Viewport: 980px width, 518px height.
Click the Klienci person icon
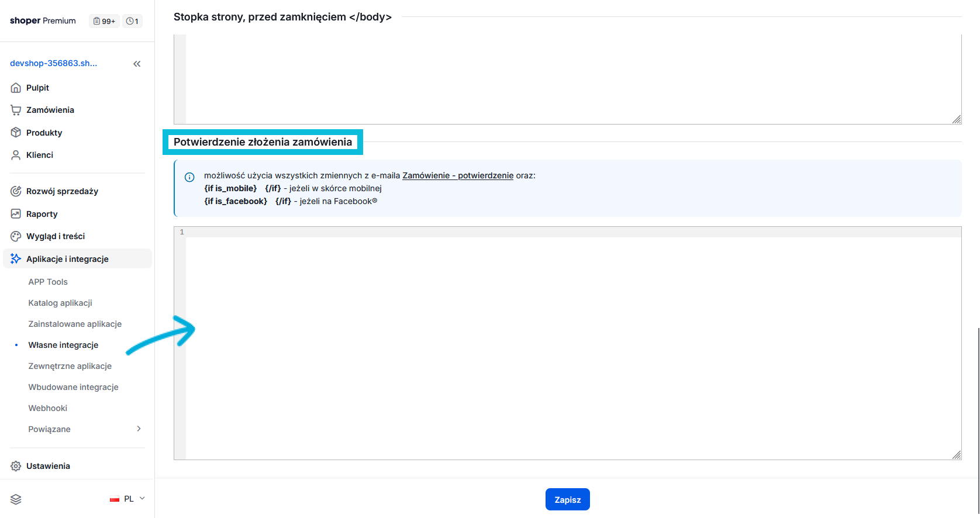point(16,155)
